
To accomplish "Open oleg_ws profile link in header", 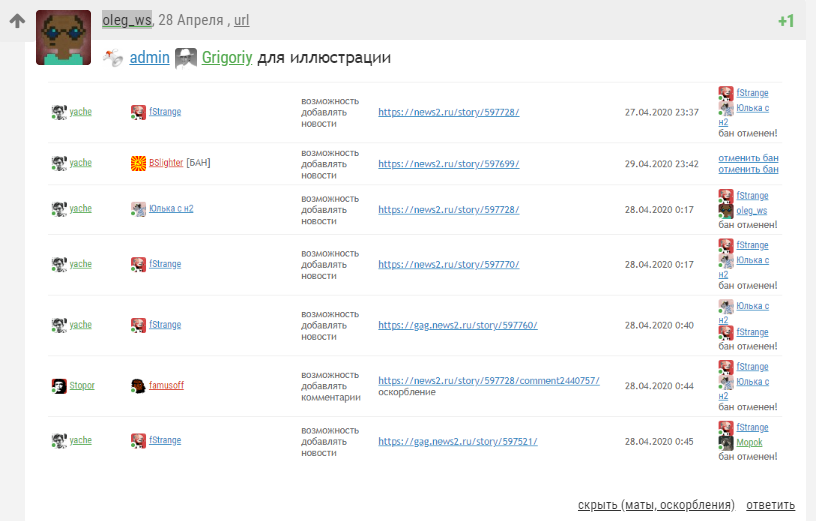I will [127, 20].
